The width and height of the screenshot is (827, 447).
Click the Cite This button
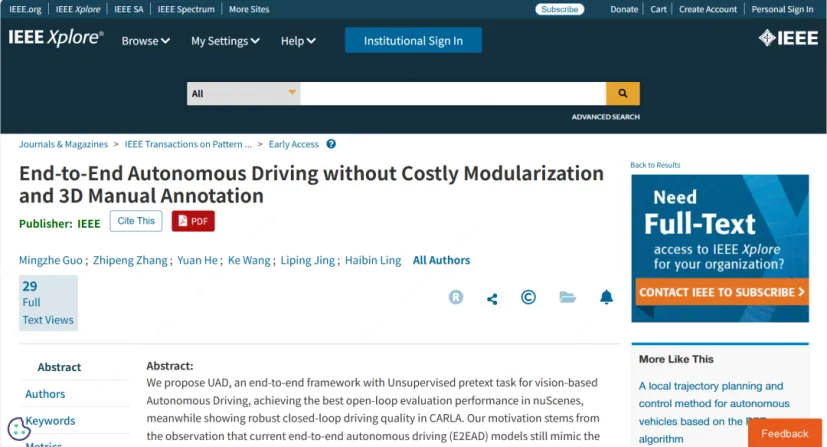click(x=136, y=221)
